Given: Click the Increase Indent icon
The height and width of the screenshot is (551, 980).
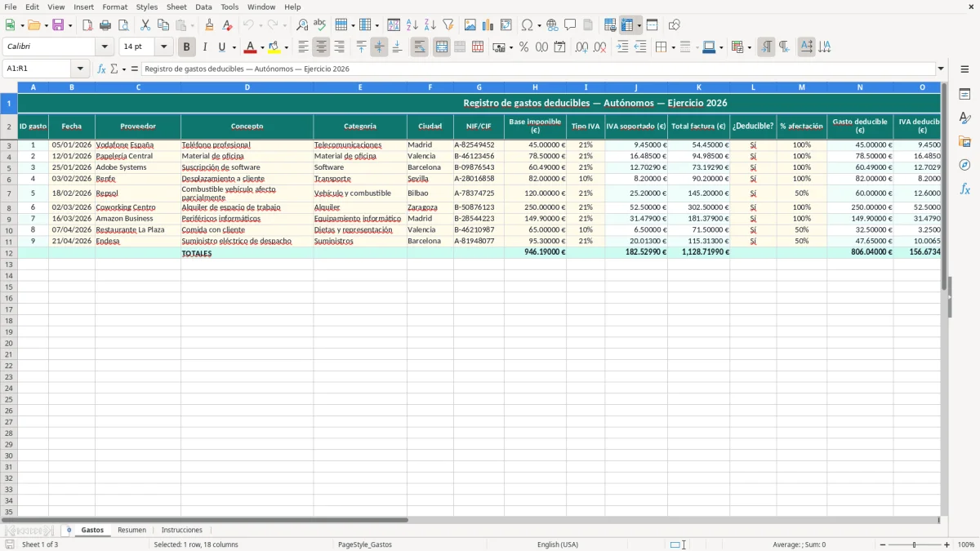Looking at the screenshot, I should pos(622,47).
